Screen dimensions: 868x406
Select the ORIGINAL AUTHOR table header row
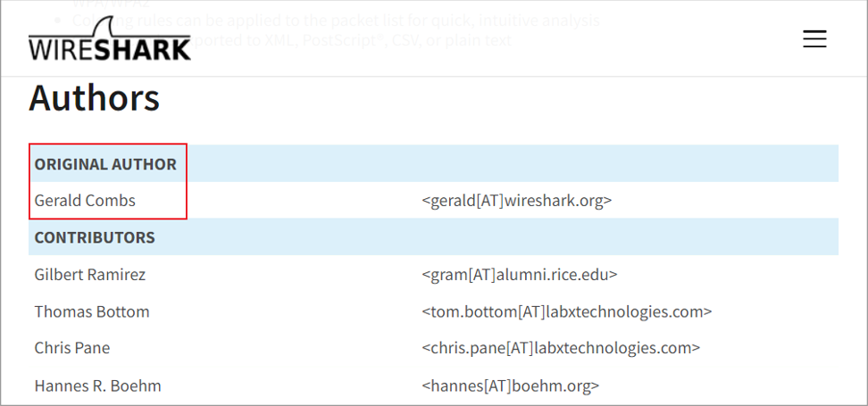tap(433, 163)
